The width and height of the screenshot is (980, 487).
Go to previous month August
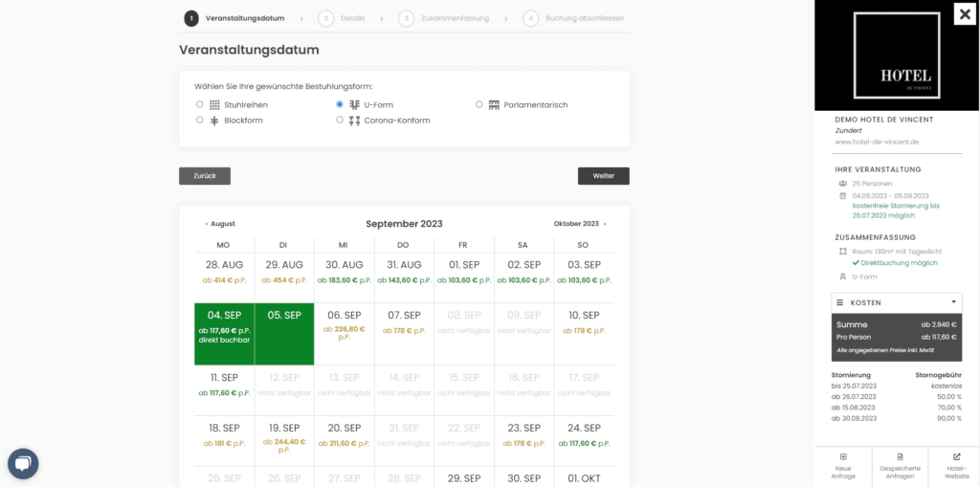point(220,224)
